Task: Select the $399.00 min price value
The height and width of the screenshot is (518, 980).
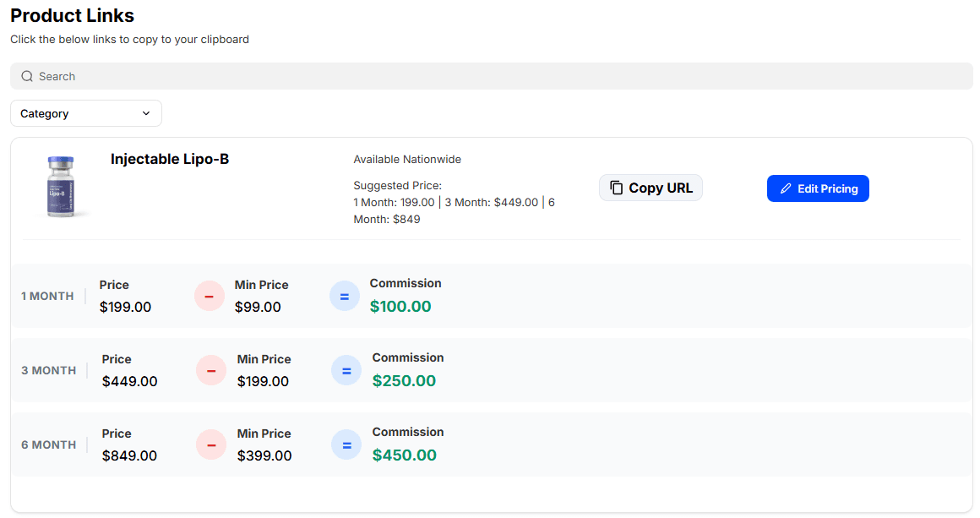Action: click(x=264, y=455)
